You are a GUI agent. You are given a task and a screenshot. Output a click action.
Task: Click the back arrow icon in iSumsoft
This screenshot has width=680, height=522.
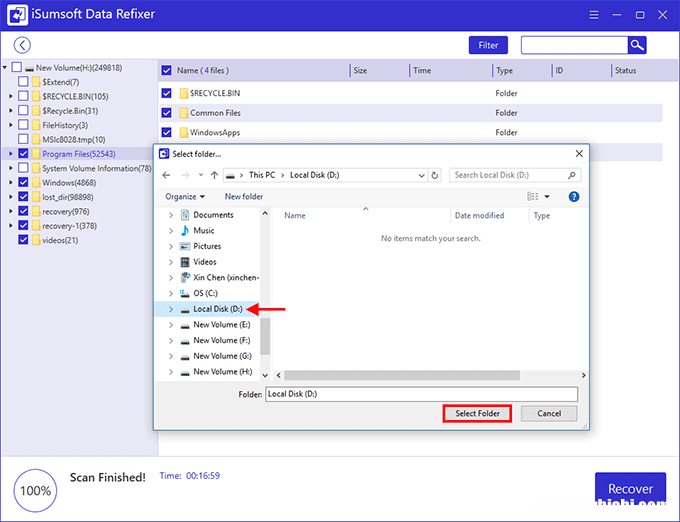coord(22,45)
